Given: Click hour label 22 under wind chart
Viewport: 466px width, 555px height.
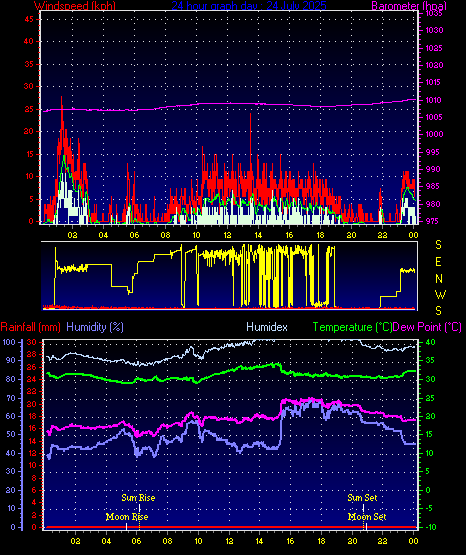Looking at the screenshot, I should [x=382, y=235].
